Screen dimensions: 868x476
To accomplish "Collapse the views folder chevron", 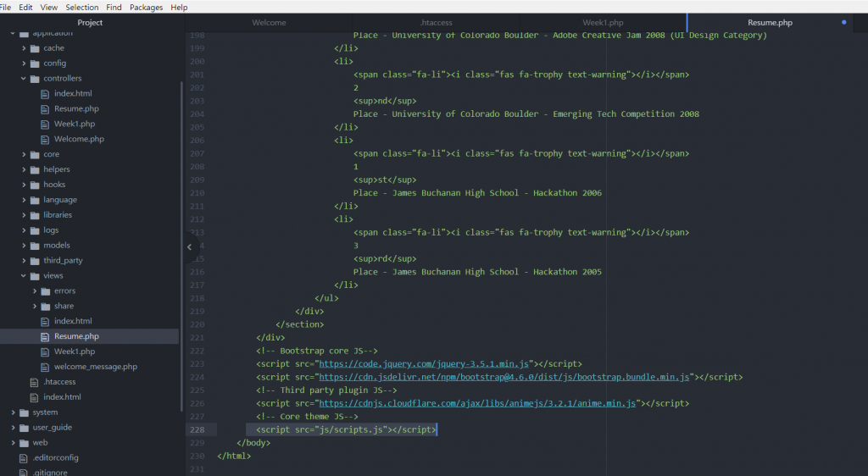I will click(24, 275).
